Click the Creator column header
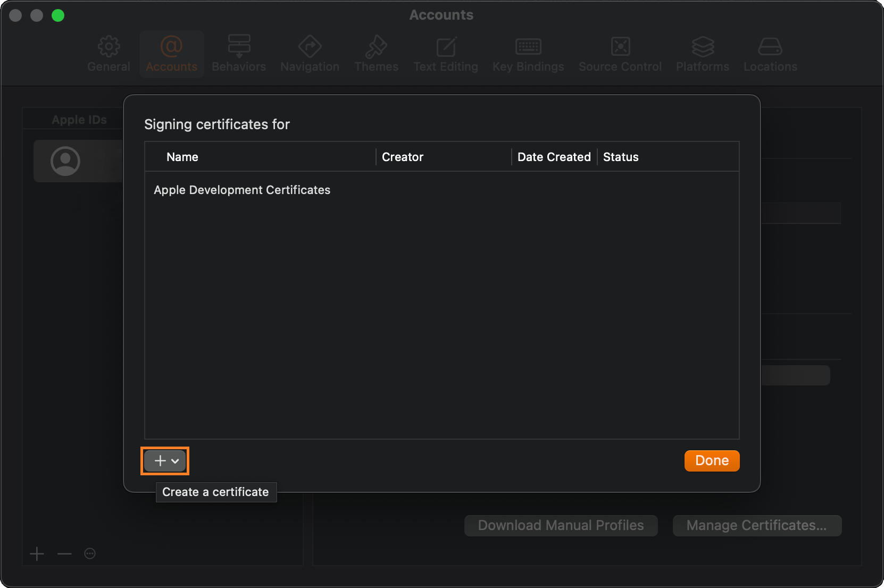The width and height of the screenshot is (884, 588). [x=403, y=157]
